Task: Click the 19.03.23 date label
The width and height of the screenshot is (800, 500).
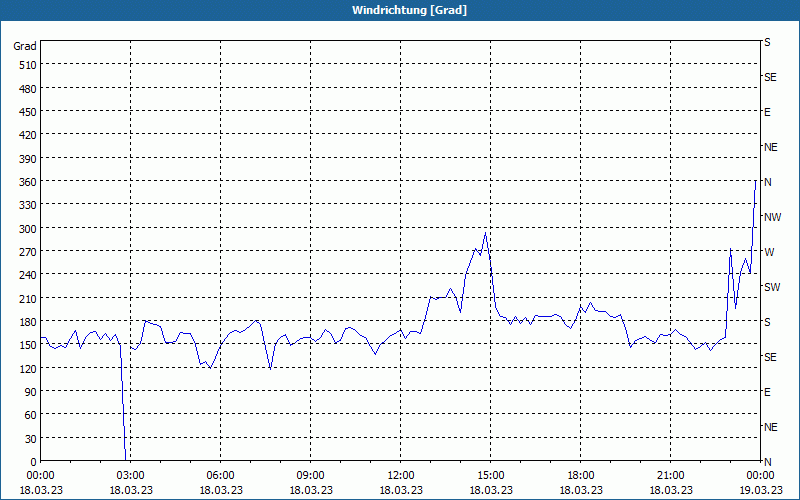Action: [760, 490]
